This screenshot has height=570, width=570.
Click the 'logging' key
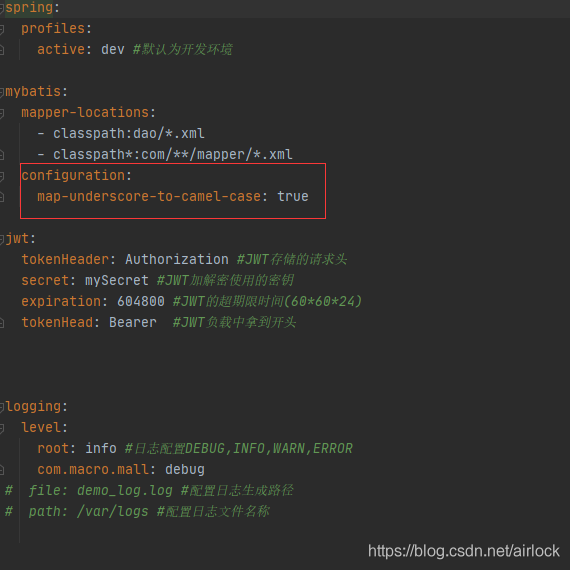(33, 406)
